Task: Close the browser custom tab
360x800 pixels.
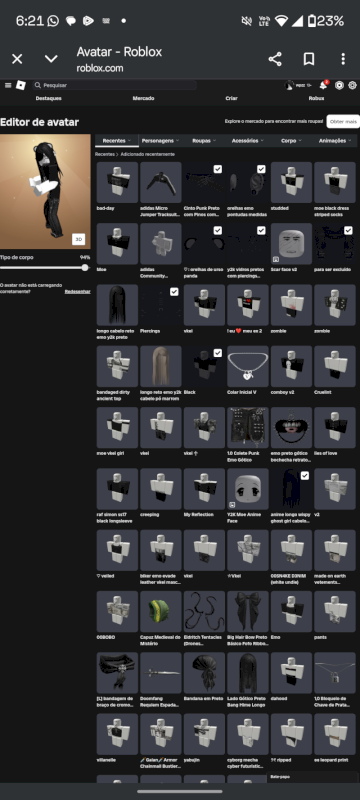Action: click(x=17, y=59)
